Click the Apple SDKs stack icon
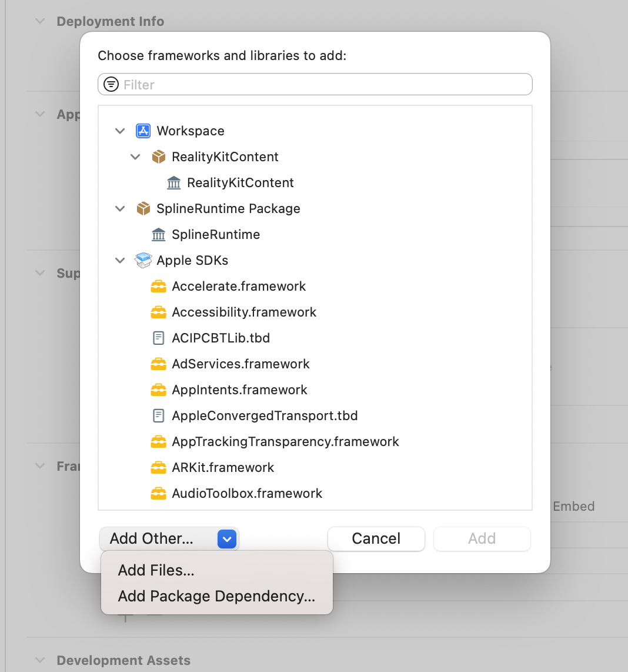 143,260
